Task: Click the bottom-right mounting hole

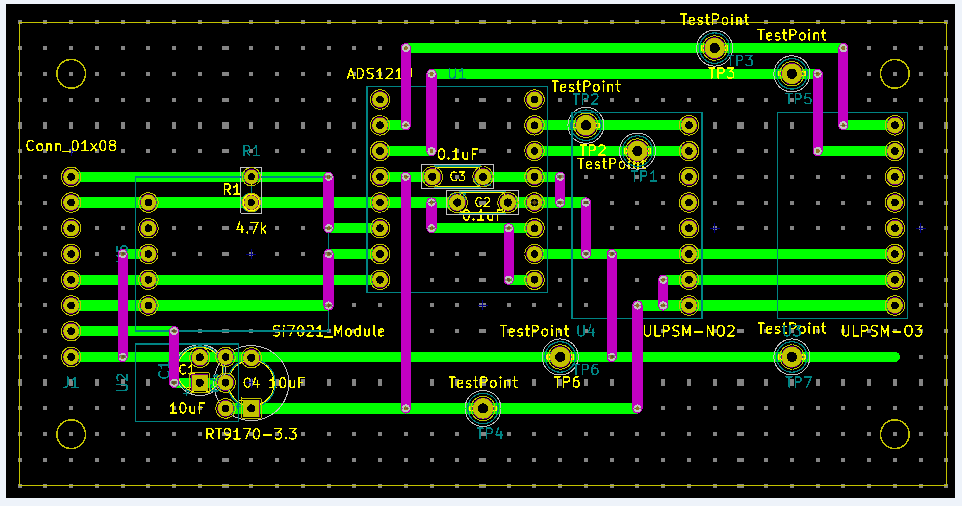Action: pos(894,433)
